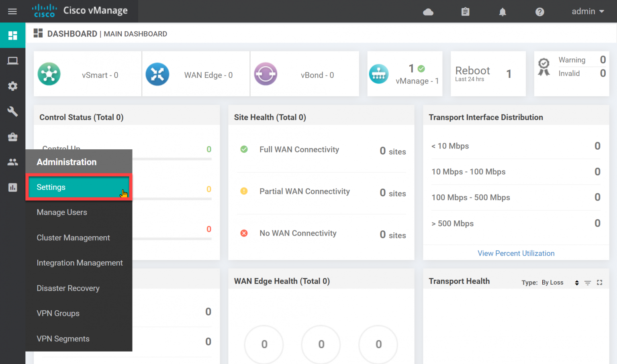Open Configuration via the gear sidebar icon

(12, 86)
